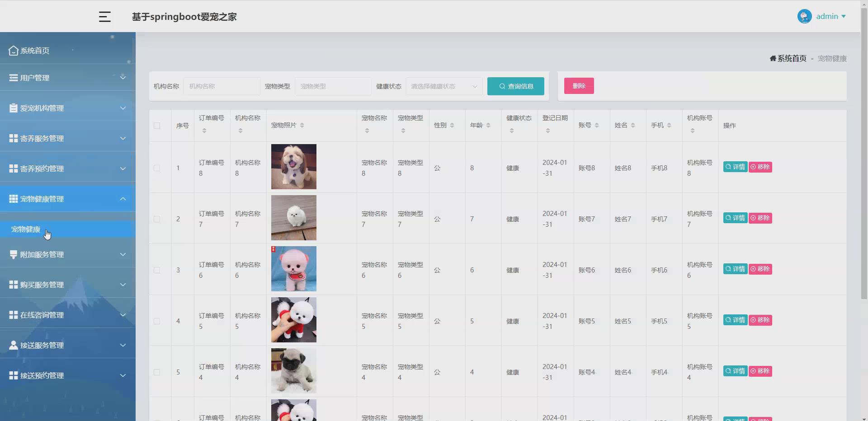The height and width of the screenshot is (421, 868).
Task: Sort by 登记日期 column sort icon
Action: 548,131
